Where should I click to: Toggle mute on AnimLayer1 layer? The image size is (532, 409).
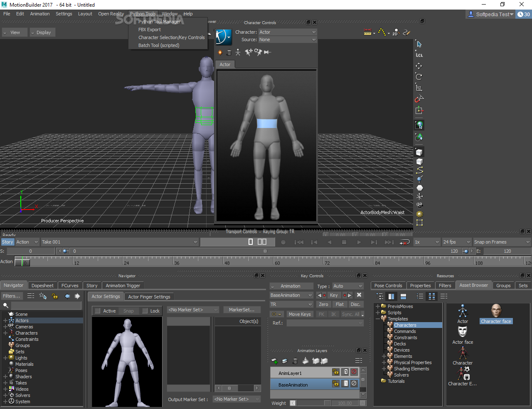(354, 372)
